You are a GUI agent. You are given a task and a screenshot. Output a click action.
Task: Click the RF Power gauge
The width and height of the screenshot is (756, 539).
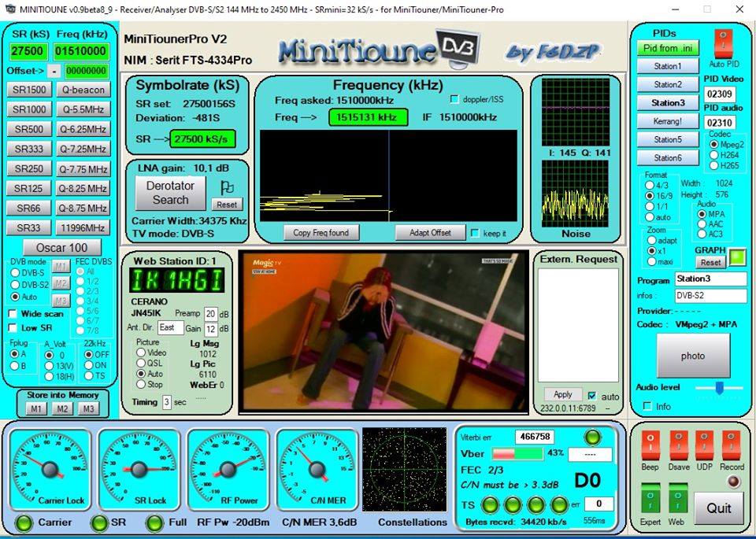pyautogui.click(x=228, y=469)
